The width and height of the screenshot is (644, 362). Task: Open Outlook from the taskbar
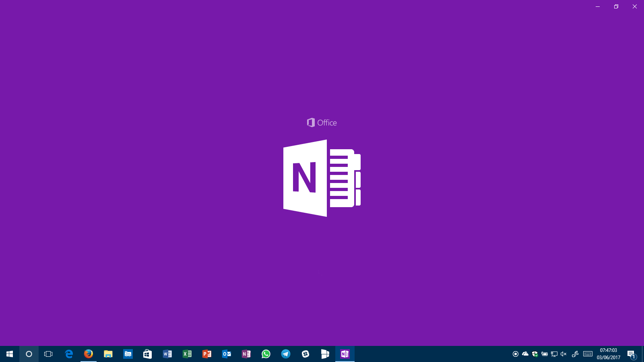coord(226,354)
